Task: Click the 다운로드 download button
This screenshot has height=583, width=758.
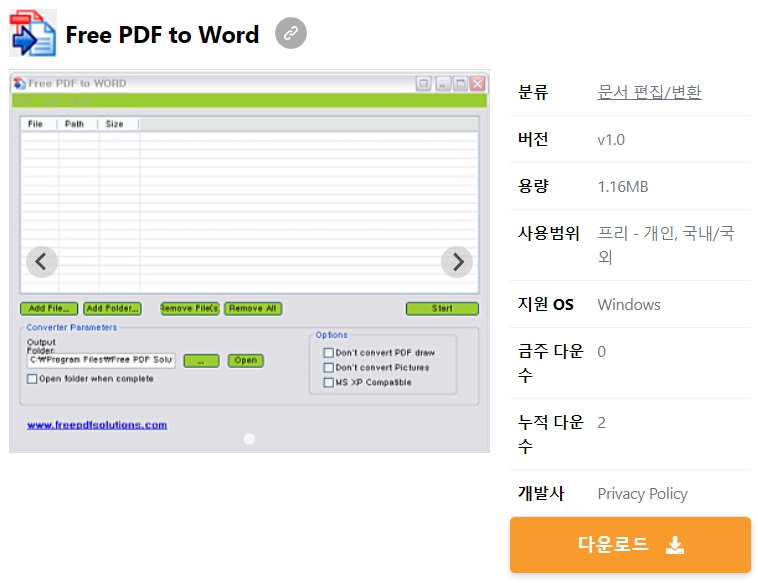Action: [630, 545]
